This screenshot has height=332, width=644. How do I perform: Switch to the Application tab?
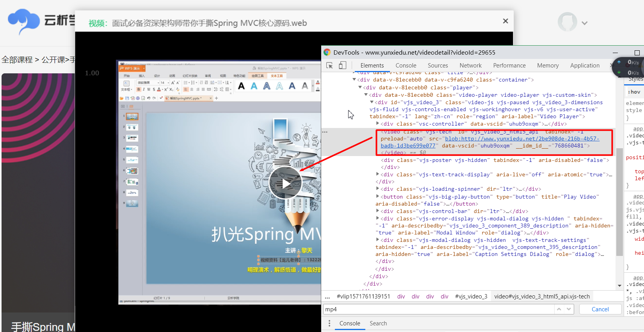pyautogui.click(x=585, y=66)
